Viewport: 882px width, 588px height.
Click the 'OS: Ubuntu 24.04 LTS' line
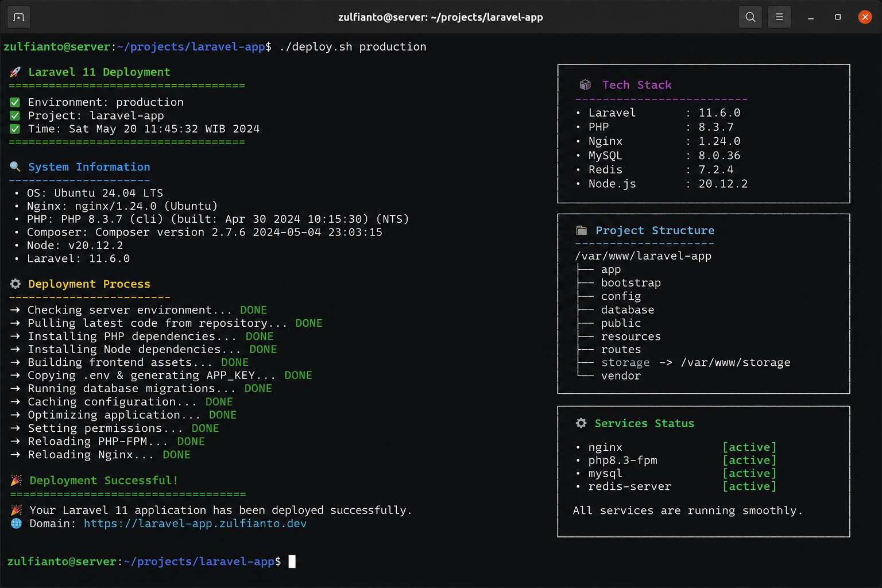pos(95,193)
